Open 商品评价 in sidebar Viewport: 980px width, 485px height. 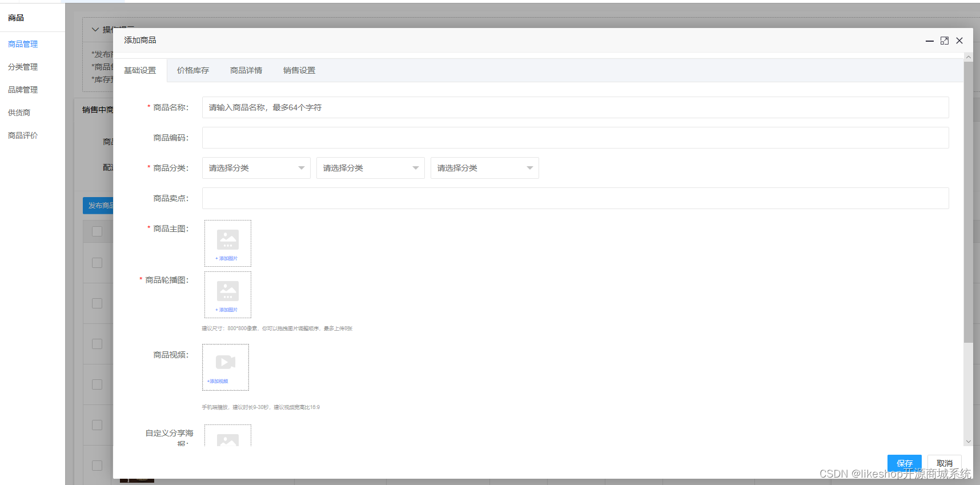(x=23, y=135)
